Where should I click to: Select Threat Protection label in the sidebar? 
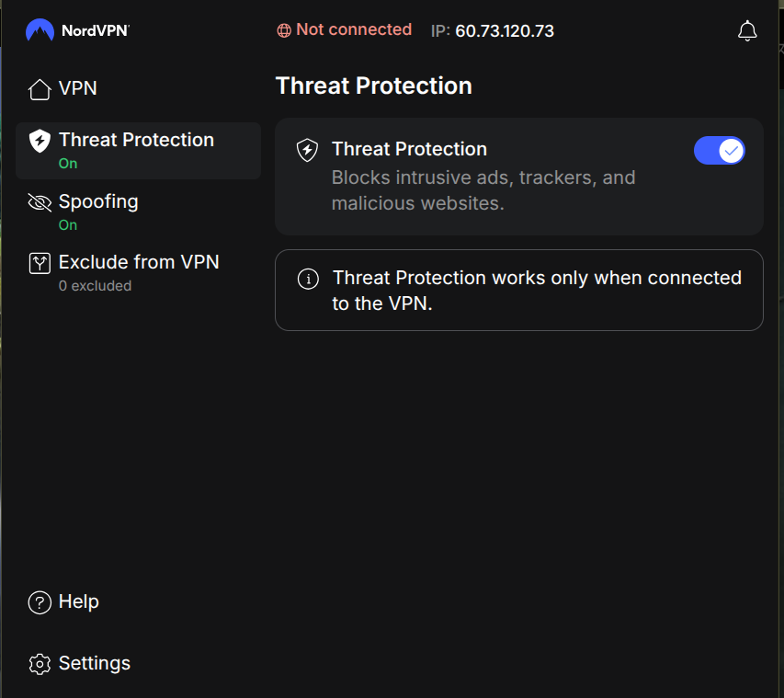click(x=136, y=140)
